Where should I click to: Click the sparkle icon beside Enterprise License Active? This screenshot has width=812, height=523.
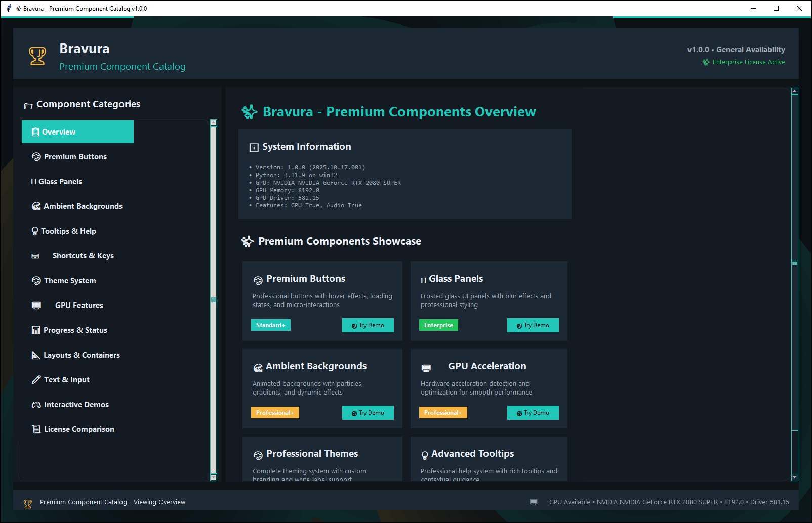point(705,62)
